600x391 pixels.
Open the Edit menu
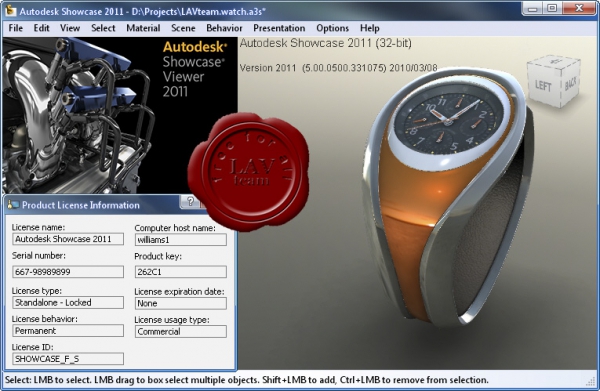tap(41, 28)
